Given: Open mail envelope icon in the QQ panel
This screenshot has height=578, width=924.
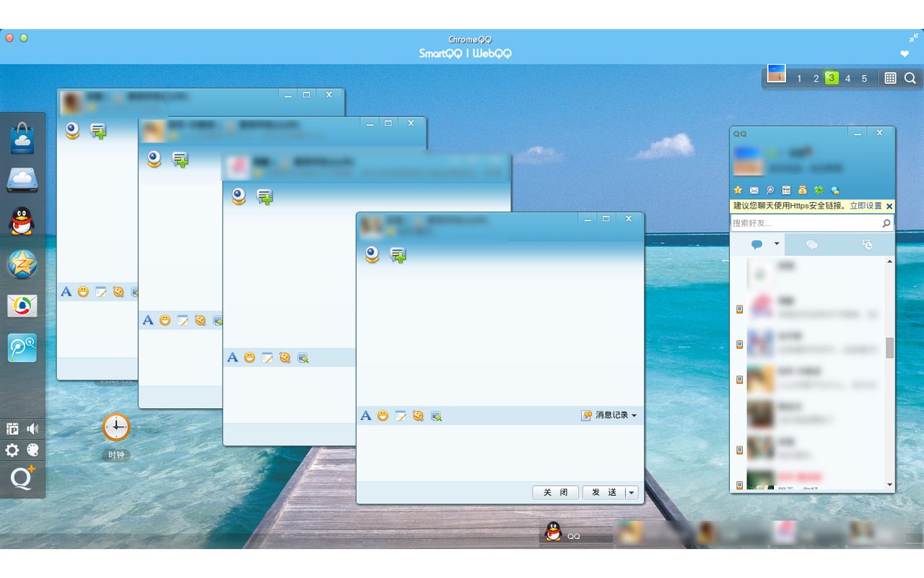Looking at the screenshot, I should (754, 190).
